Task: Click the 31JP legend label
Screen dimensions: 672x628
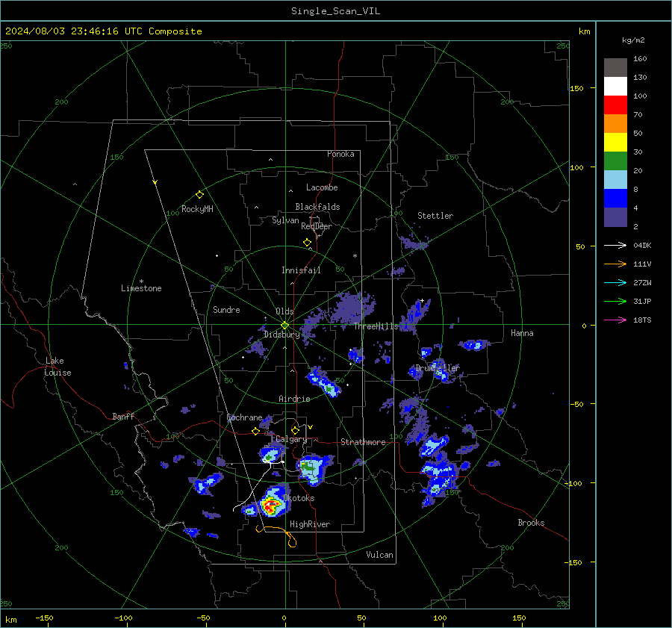Action: point(642,302)
